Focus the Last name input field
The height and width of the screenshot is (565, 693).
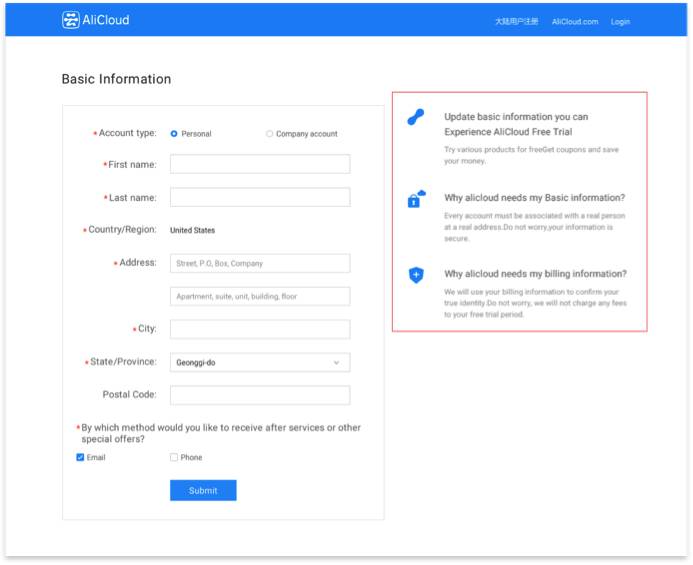(260, 197)
